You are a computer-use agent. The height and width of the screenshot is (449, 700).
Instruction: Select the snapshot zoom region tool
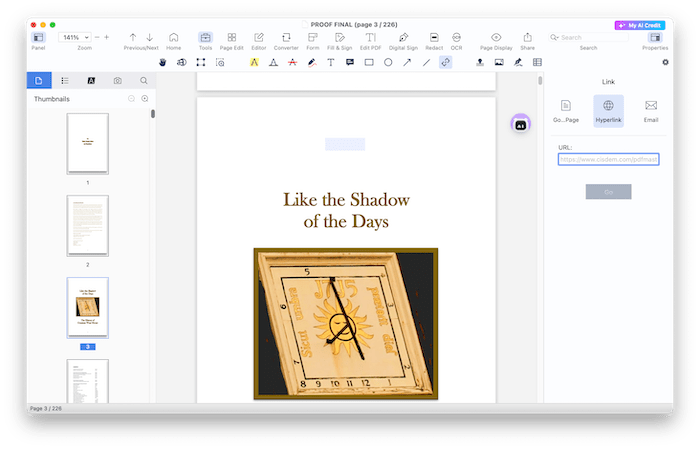[x=220, y=62]
